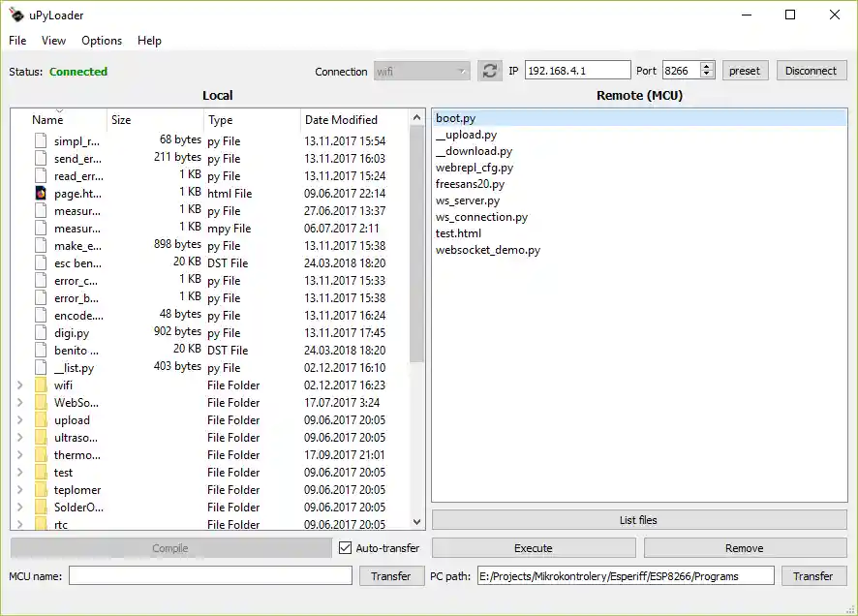Expand the wifi folder tree node
Screen dimensions: 858x616
pyautogui.click(x=19, y=385)
